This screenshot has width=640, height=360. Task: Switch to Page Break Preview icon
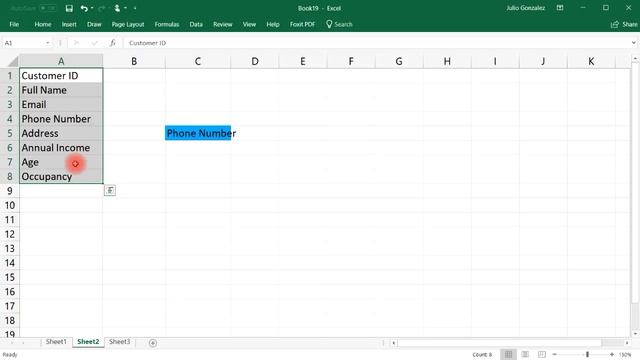[x=542, y=354]
